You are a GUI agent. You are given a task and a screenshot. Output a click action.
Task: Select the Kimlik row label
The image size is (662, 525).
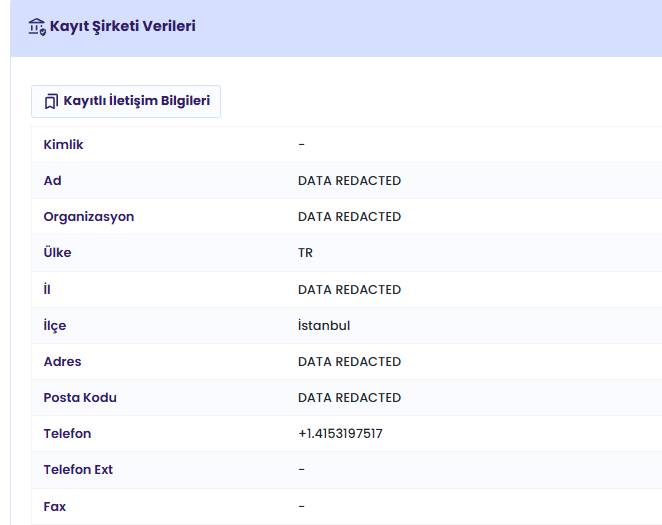pos(63,145)
